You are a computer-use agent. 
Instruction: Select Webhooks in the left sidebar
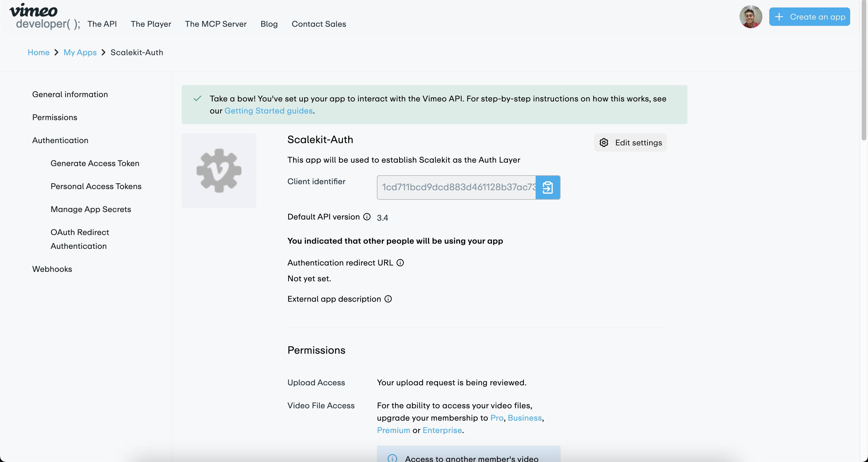point(52,269)
